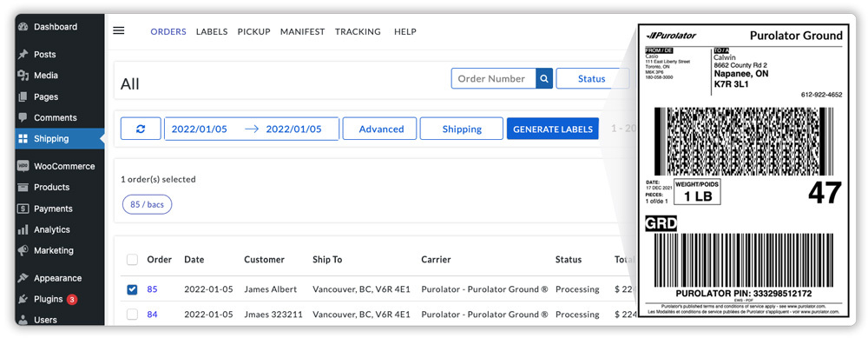Image resolution: width=868 pixels, height=338 pixels.
Task: Click the Carrier column header
Action: [x=437, y=259]
